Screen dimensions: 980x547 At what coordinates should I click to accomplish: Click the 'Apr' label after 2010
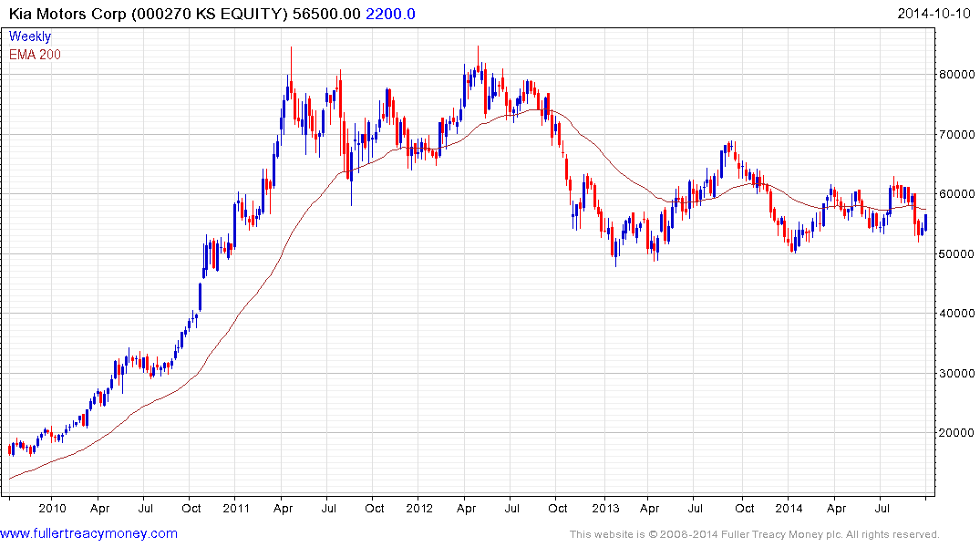click(x=99, y=509)
